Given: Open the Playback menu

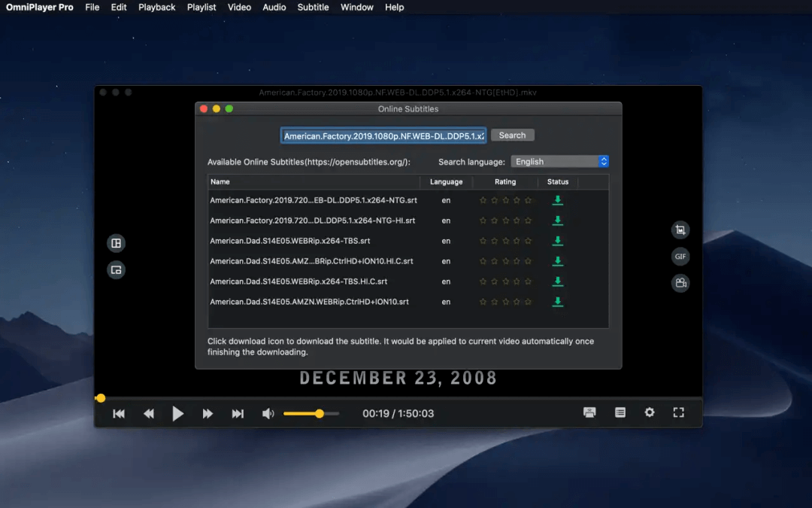Looking at the screenshot, I should coord(156,8).
